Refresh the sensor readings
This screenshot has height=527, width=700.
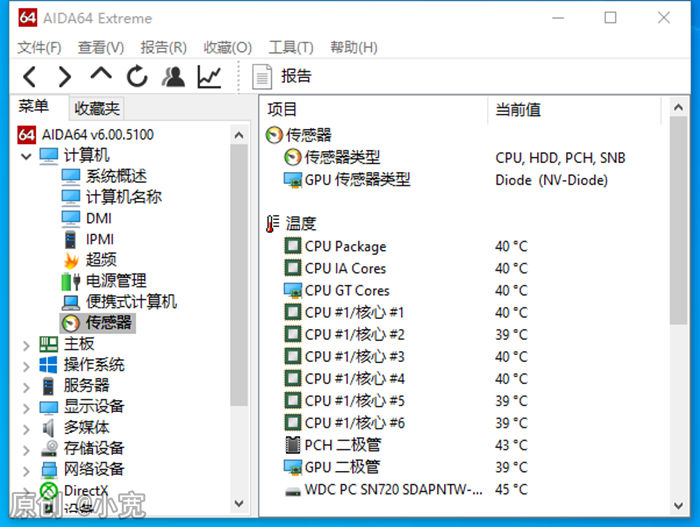(x=137, y=76)
